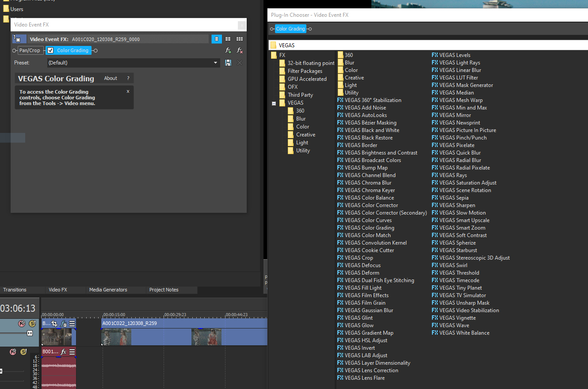Screen dimensions: 588x389
Task: Dismiss the Color Grading hint with x
Action: tap(128, 91)
